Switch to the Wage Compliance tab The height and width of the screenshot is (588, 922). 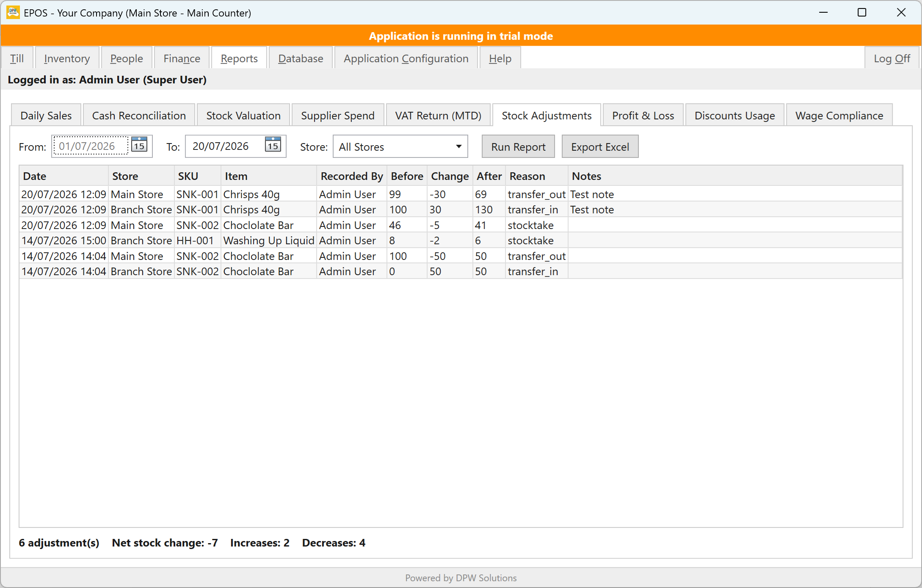pos(839,115)
